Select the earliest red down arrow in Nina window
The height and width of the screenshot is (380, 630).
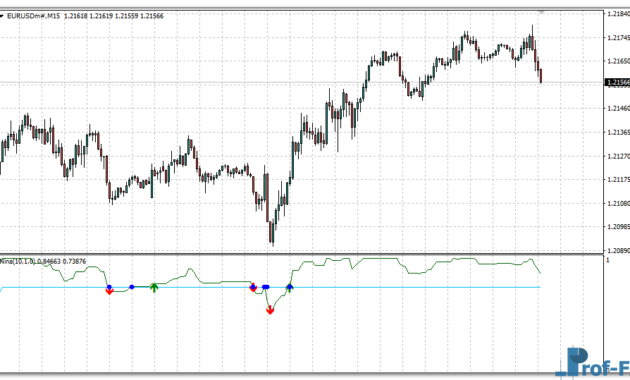pos(109,291)
